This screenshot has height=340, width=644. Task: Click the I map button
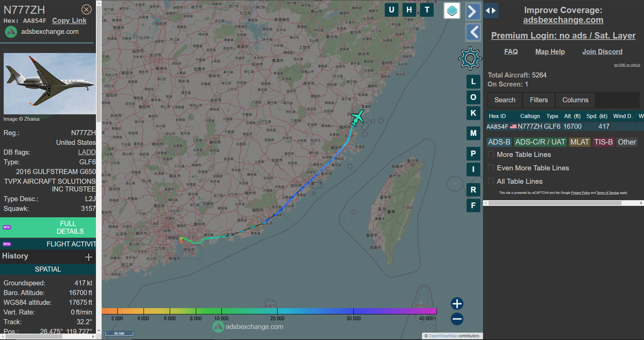[x=473, y=169]
